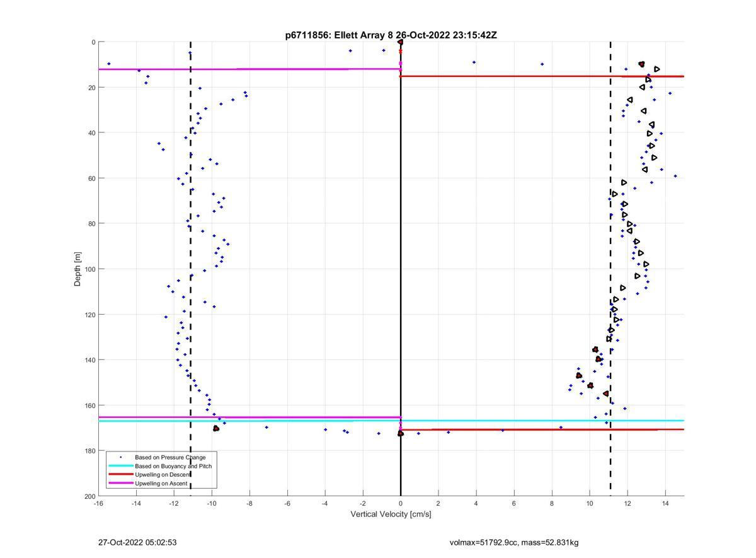Click the depth axis tick label '0' at top
756x558 pixels.
(x=93, y=42)
